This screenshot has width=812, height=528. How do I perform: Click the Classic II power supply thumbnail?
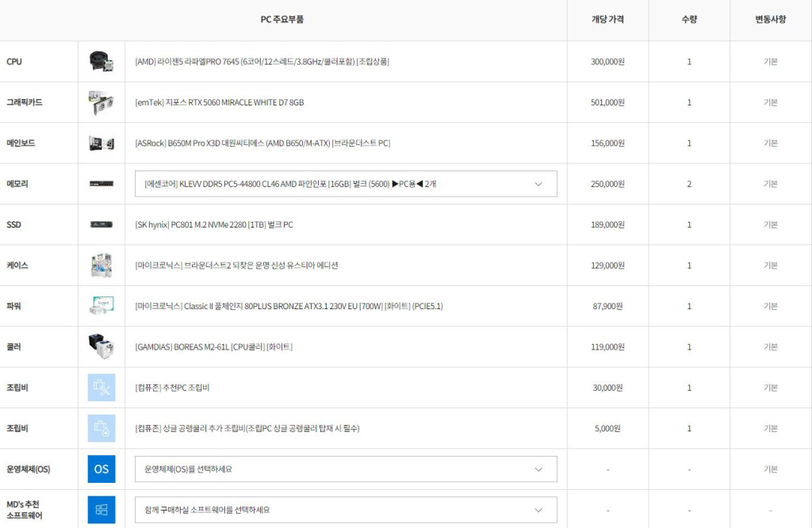[x=101, y=306]
